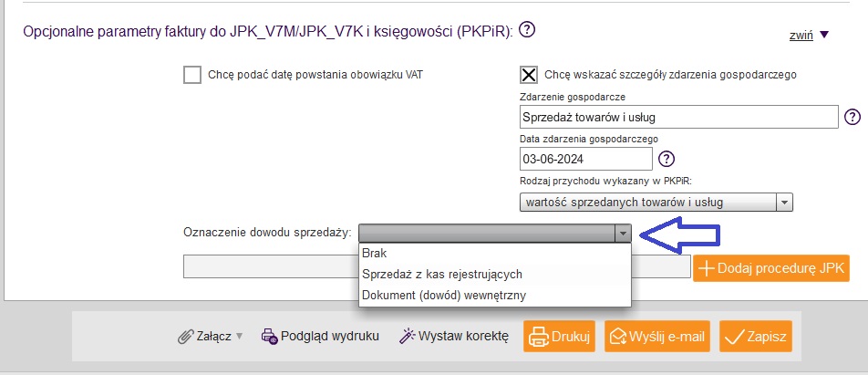Click help icon next to event date field
This screenshot has height=375, width=868.
point(666,159)
